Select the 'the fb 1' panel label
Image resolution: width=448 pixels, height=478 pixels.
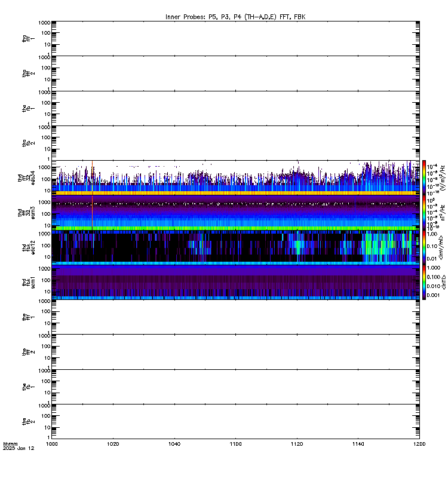[28, 387]
